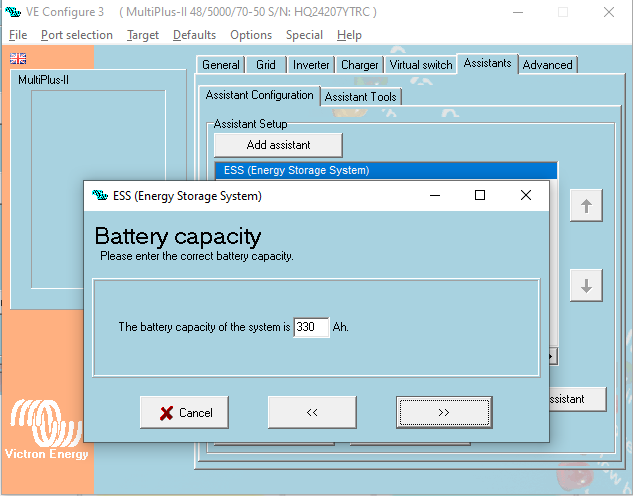Go to next step with >> button
Screen dimensions: 633x496
(443, 412)
